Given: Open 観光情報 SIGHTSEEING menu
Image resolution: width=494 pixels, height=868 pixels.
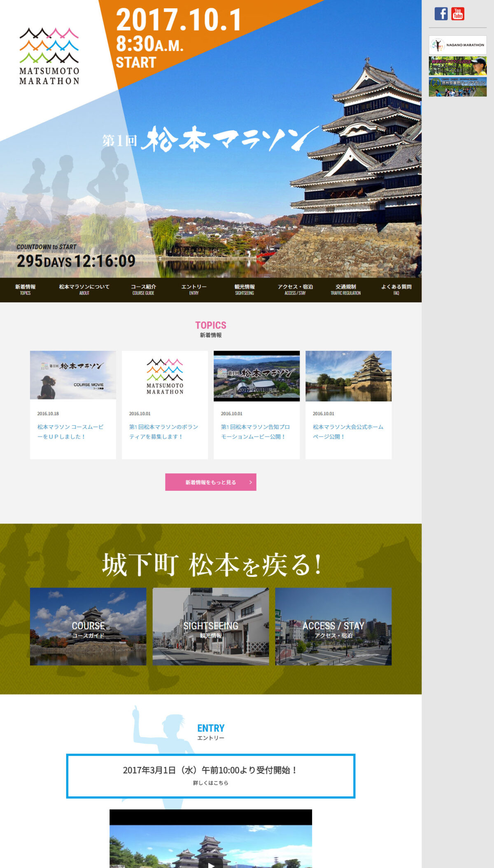Looking at the screenshot, I should point(245,289).
